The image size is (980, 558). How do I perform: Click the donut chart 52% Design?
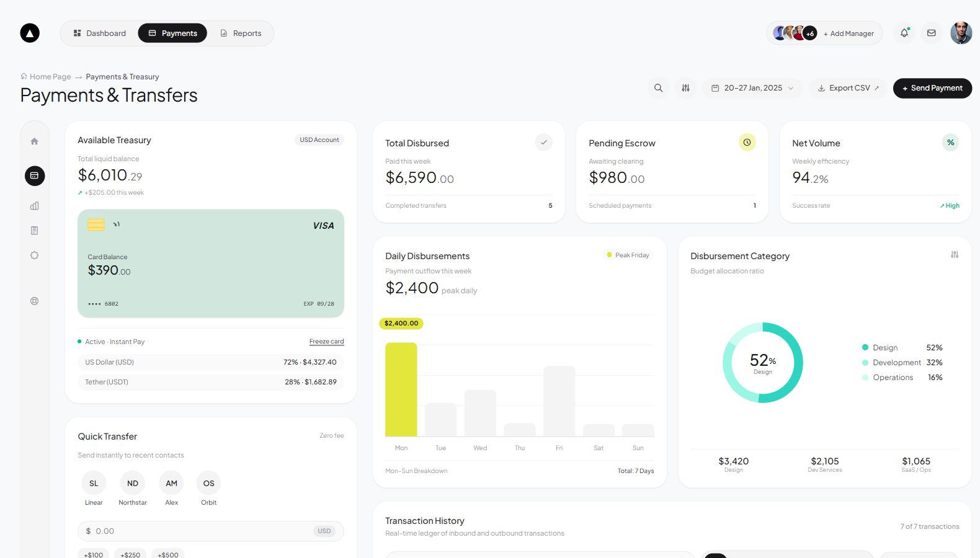763,363
